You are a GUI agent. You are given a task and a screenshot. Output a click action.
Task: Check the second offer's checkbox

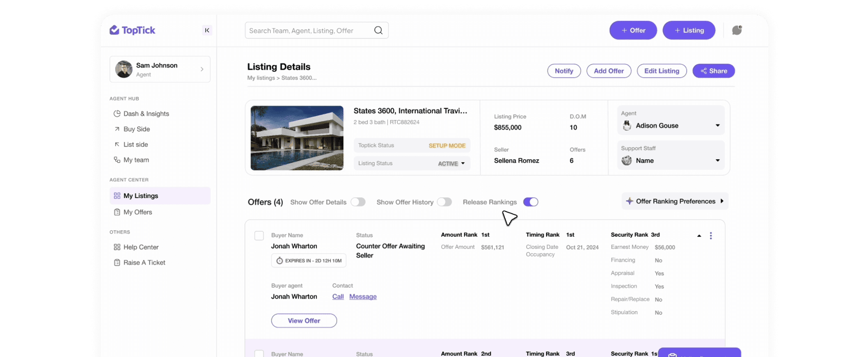(x=259, y=353)
